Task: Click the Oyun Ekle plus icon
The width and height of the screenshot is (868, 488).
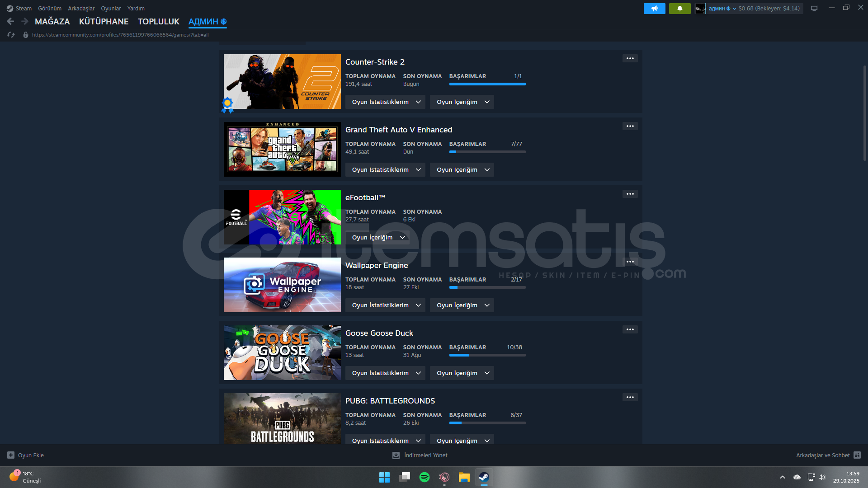Action: click(x=11, y=455)
